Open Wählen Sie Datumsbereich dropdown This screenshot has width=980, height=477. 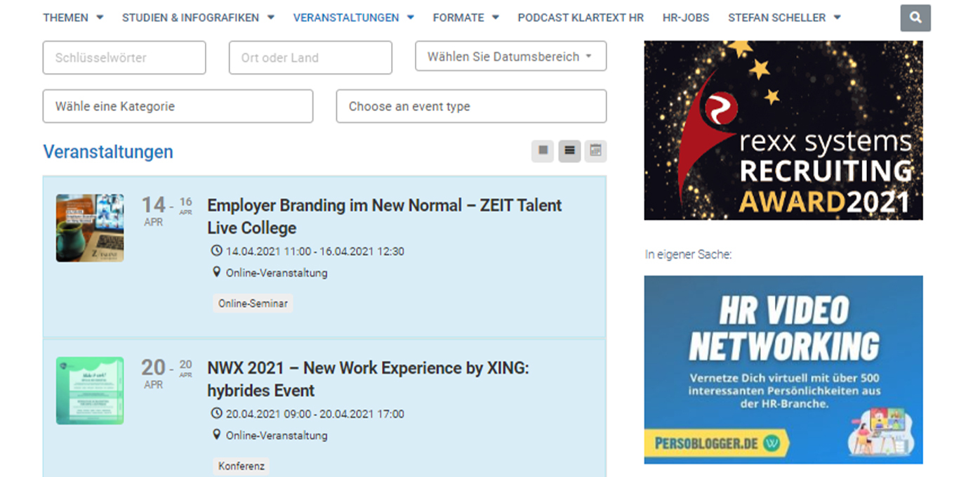510,56
